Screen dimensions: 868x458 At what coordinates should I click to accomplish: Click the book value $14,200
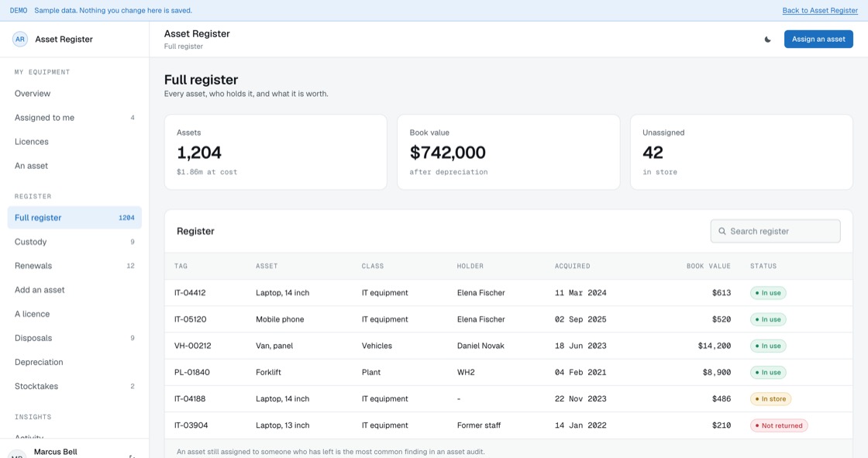(x=714, y=346)
